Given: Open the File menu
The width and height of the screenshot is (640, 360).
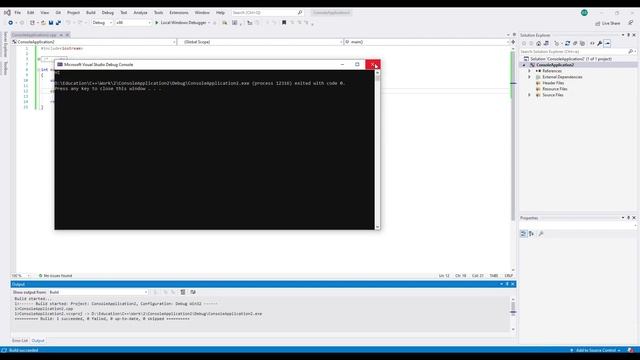Looking at the screenshot, I should 18,13.
